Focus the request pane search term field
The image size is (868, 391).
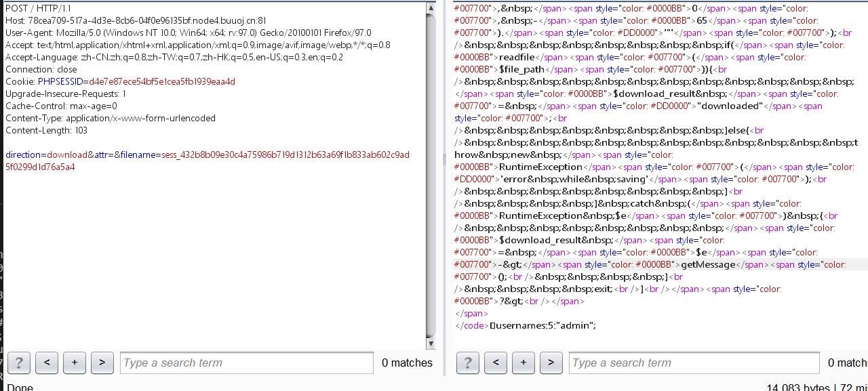(x=247, y=363)
